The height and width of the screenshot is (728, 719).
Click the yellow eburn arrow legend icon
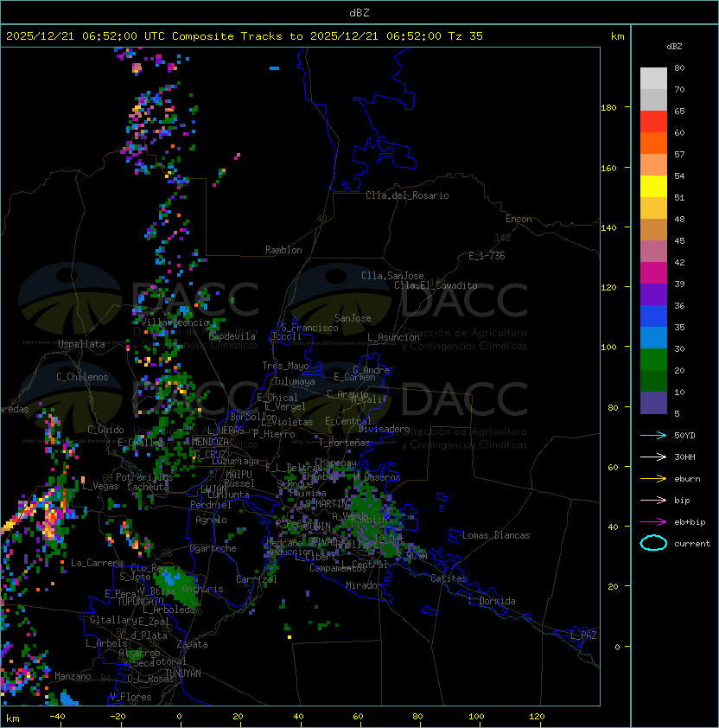click(653, 478)
